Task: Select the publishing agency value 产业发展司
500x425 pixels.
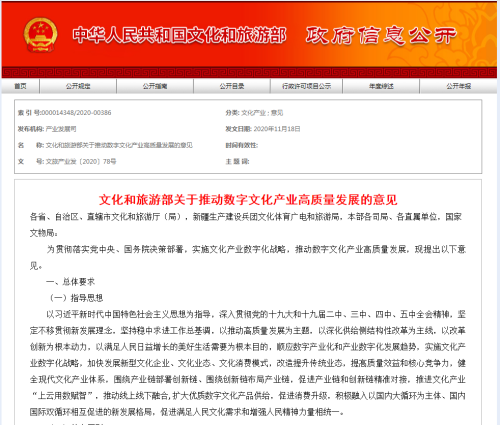Action: [61, 129]
